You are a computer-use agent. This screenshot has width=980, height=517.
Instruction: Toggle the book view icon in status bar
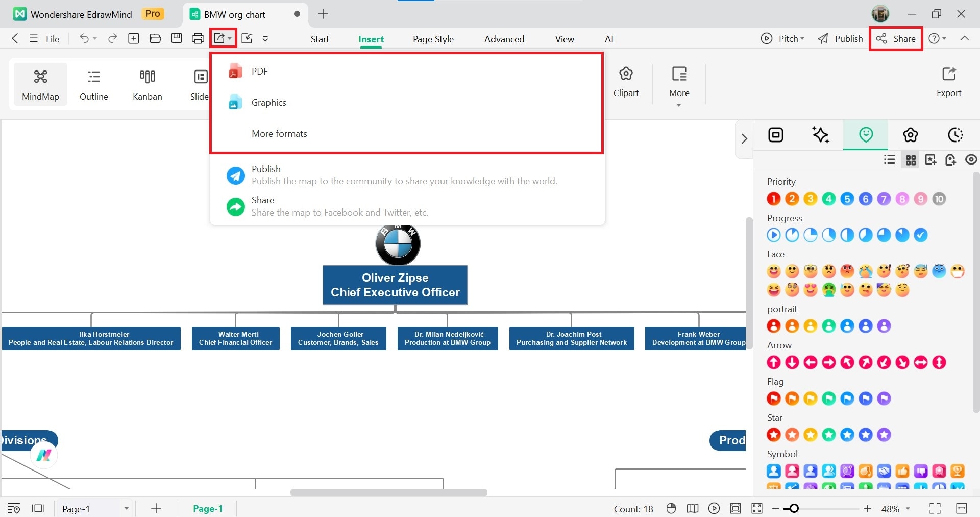pyautogui.click(x=693, y=508)
